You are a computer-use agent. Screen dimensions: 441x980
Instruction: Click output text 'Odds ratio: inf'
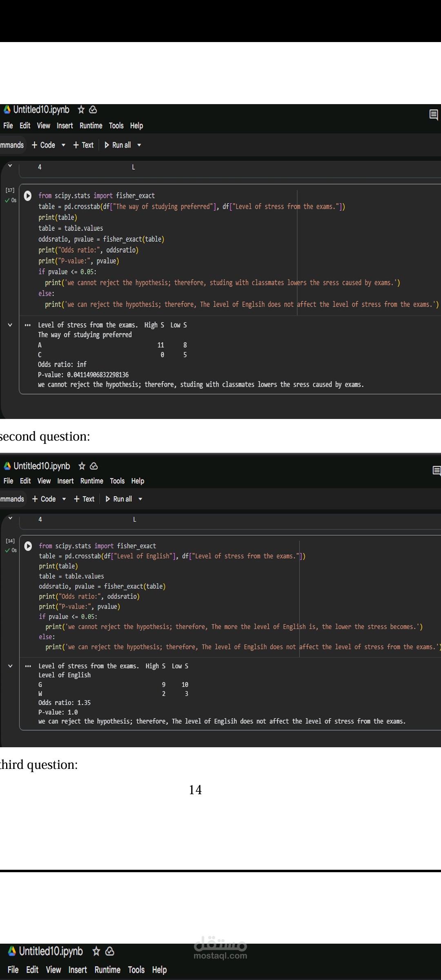(x=62, y=364)
